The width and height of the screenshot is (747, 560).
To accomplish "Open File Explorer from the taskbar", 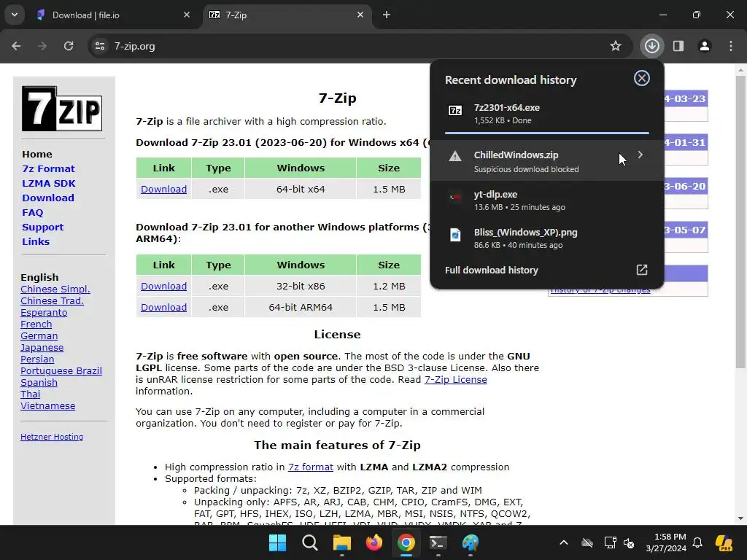I will click(x=341, y=542).
